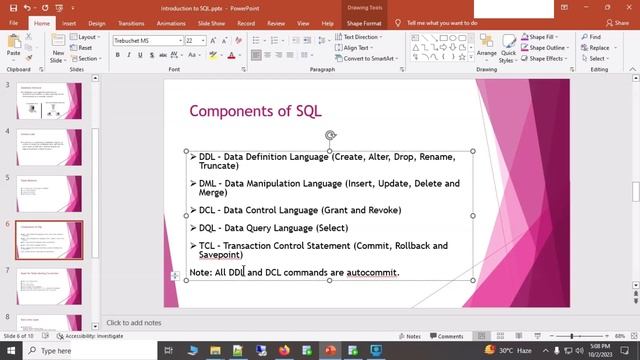
Task: Click the Comments button in the status bar
Action: (447, 336)
